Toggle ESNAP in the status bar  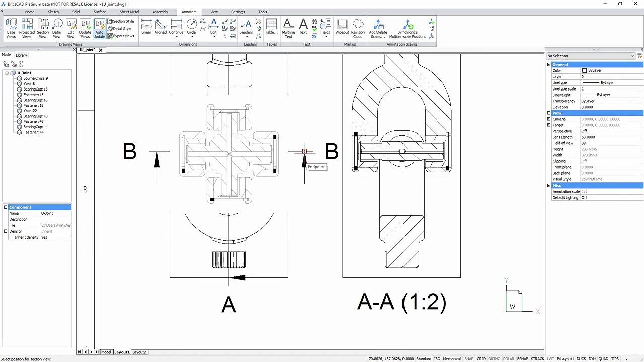pos(522,359)
